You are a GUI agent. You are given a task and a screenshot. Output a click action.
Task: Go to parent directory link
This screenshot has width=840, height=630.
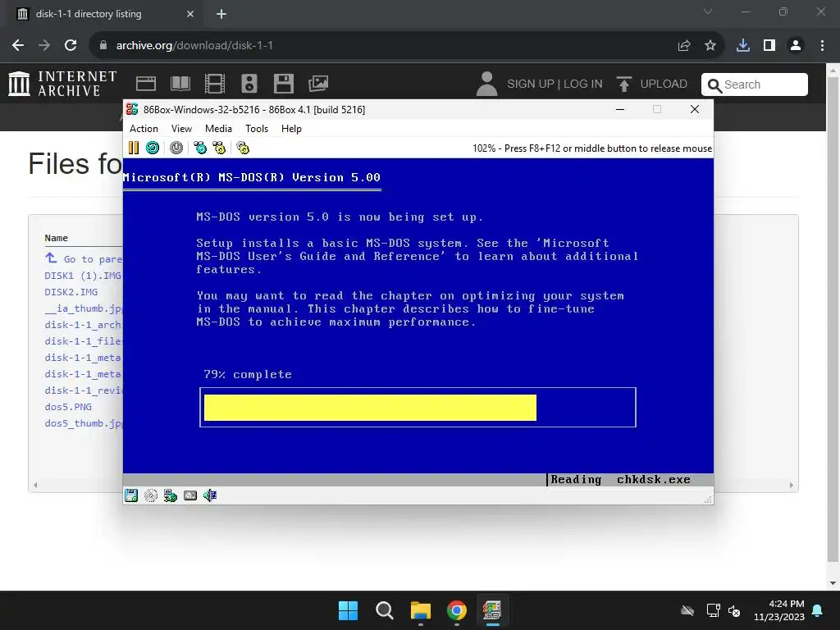coord(84,258)
